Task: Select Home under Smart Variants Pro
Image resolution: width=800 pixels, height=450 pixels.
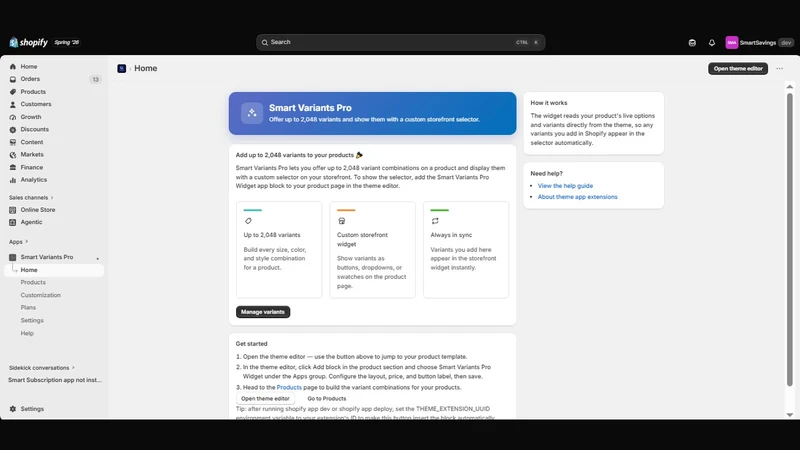Action: pyautogui.click(x=54, y=270)
